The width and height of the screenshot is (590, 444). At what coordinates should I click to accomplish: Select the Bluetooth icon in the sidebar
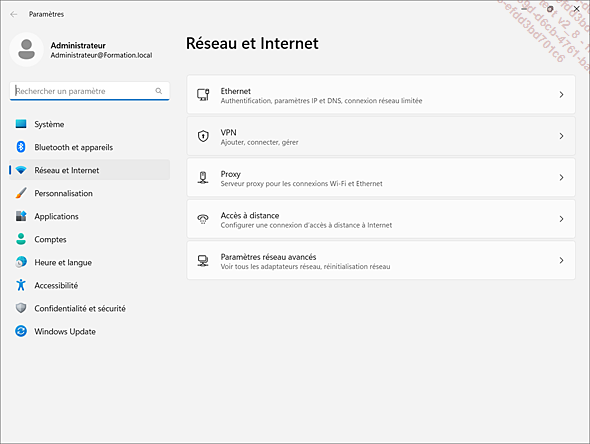(x=21, y=147)
